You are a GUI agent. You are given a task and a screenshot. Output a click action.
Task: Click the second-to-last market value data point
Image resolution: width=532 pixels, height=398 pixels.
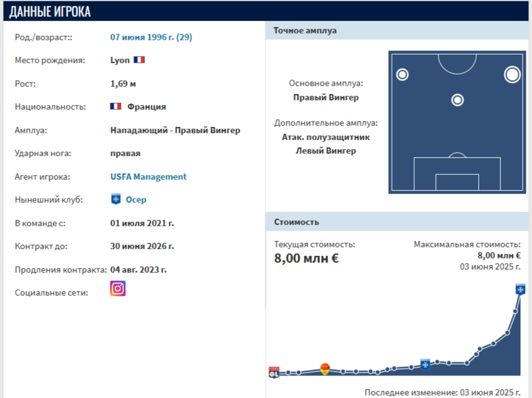point(515,311)
